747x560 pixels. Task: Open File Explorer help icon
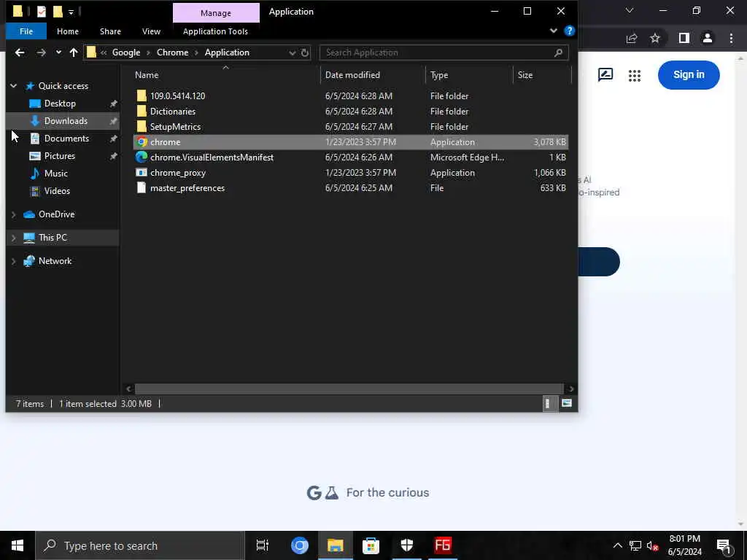(x=569, y=31)
